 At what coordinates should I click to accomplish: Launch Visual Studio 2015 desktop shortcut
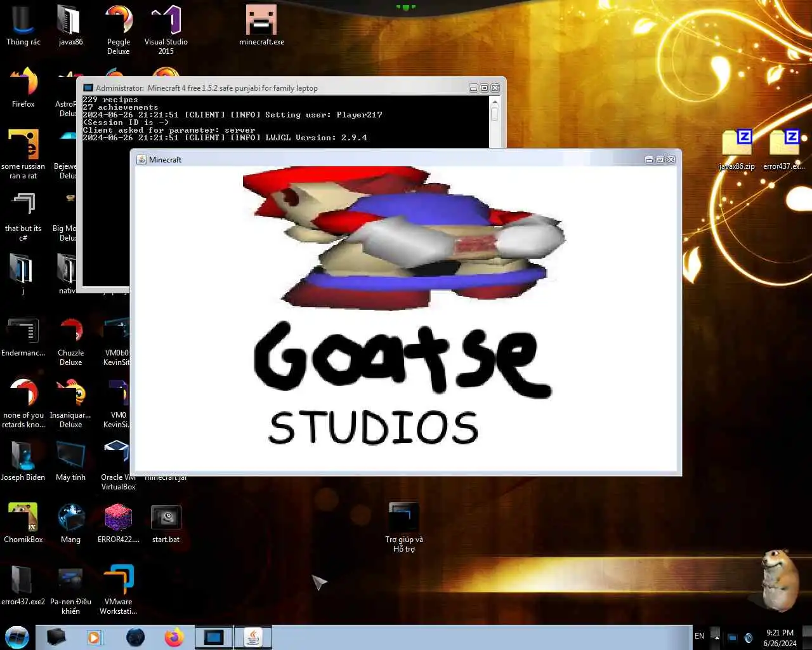166,29
